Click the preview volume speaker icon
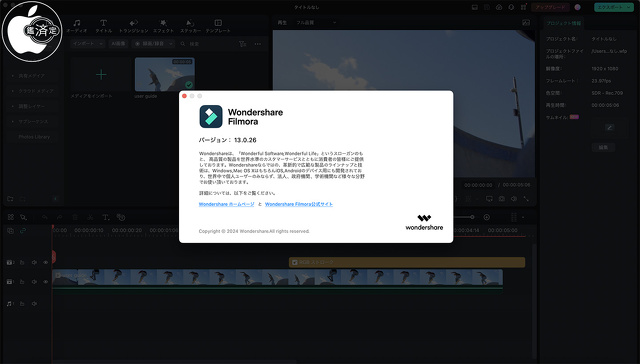The width and height of the screenshot is (640, 364). (514, 199)
